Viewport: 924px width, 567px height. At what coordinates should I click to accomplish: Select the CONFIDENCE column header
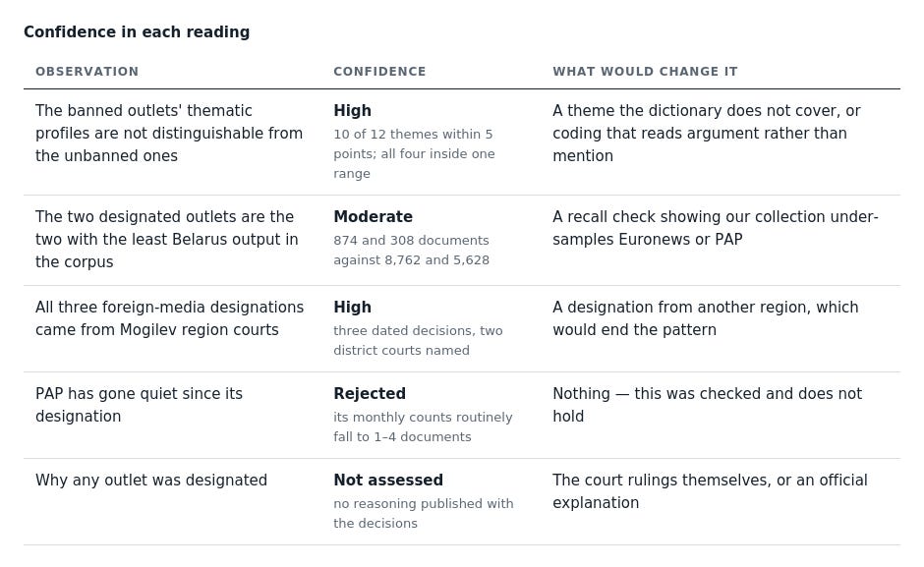(379, 72)
